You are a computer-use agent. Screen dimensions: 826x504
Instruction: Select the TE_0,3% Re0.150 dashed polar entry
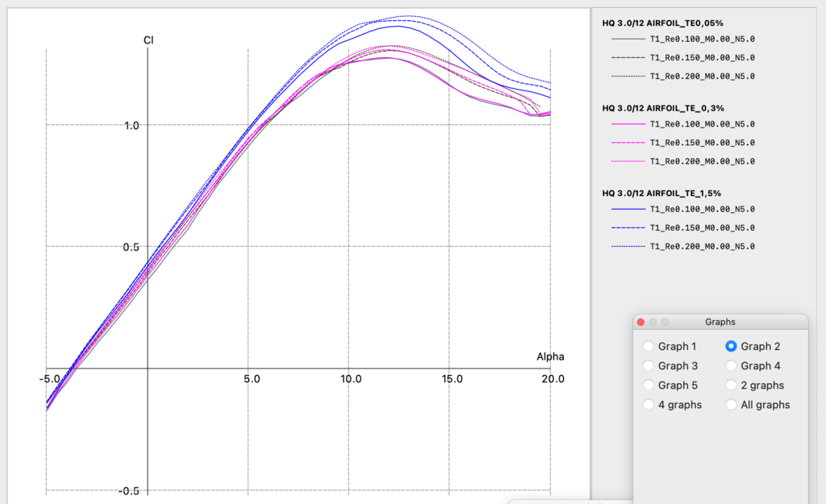pyautogui.click(x=702, y=143)
